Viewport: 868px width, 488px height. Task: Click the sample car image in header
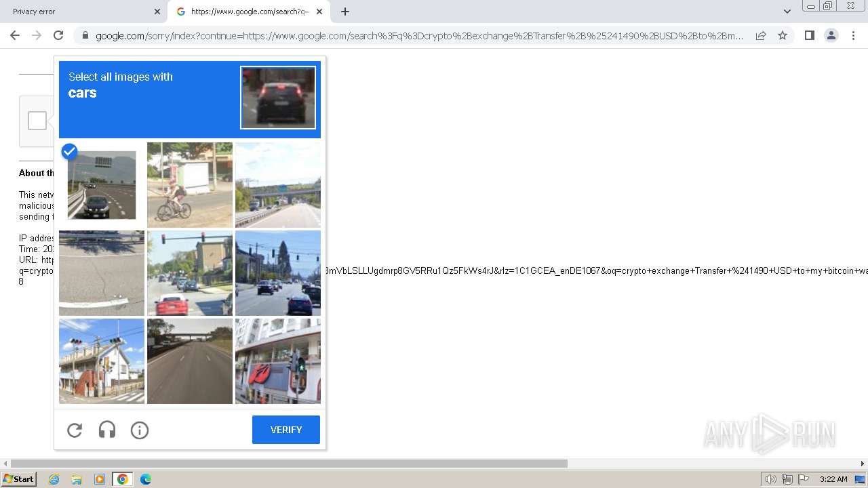click(x=278, y=97)
